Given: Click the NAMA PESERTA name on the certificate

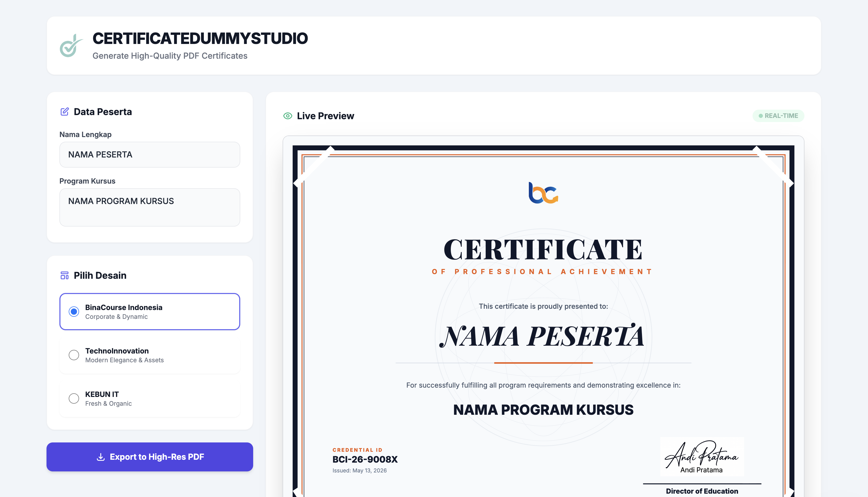Looking at the screenshot, I should 542,336.
